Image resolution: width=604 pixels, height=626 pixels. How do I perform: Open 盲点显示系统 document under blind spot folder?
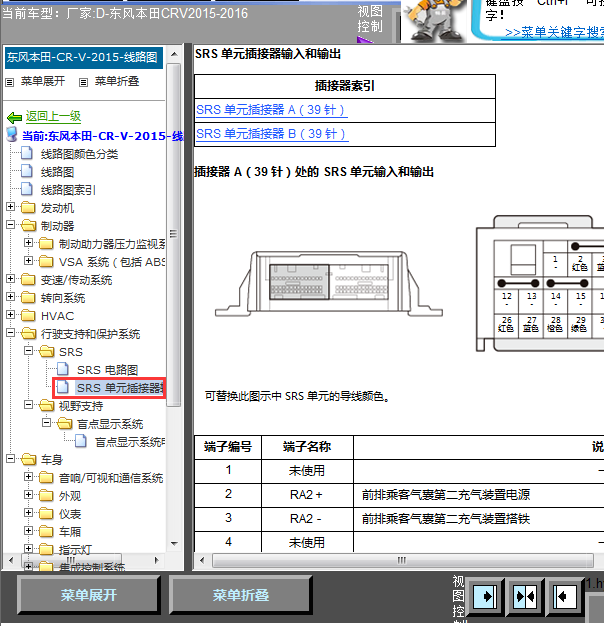130,442
